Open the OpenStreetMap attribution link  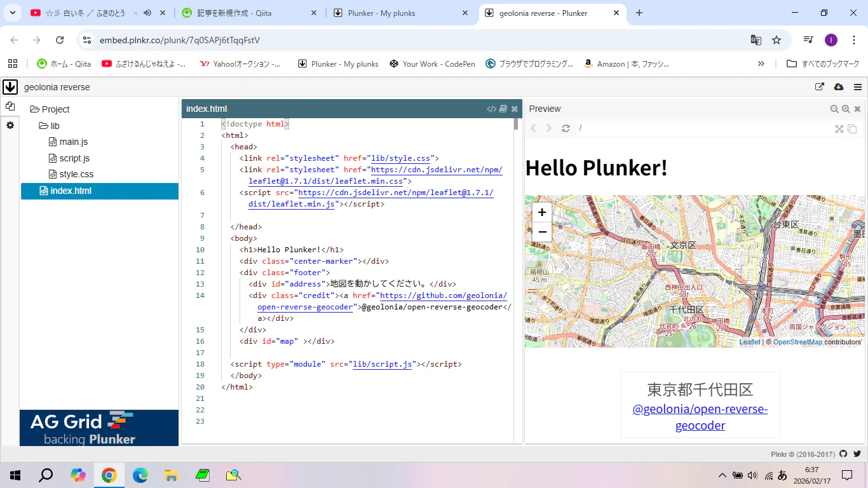[x=797, y=342]
